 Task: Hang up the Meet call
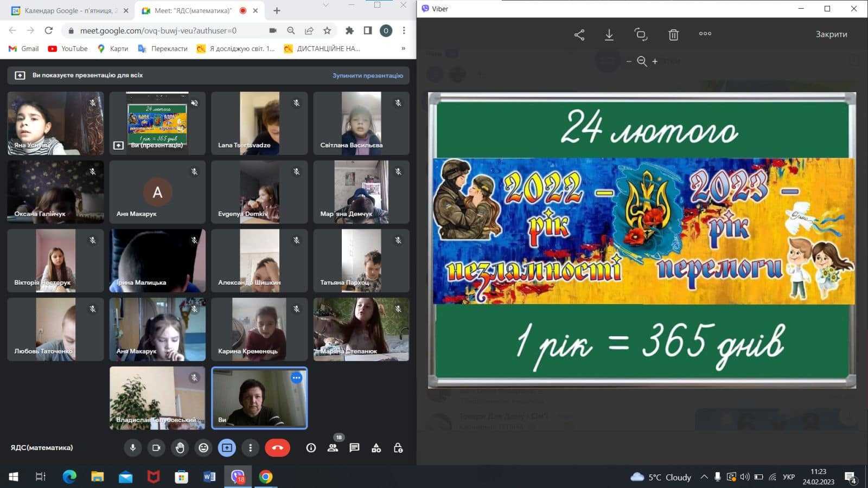pyautogui.click(x=277, y=448)
